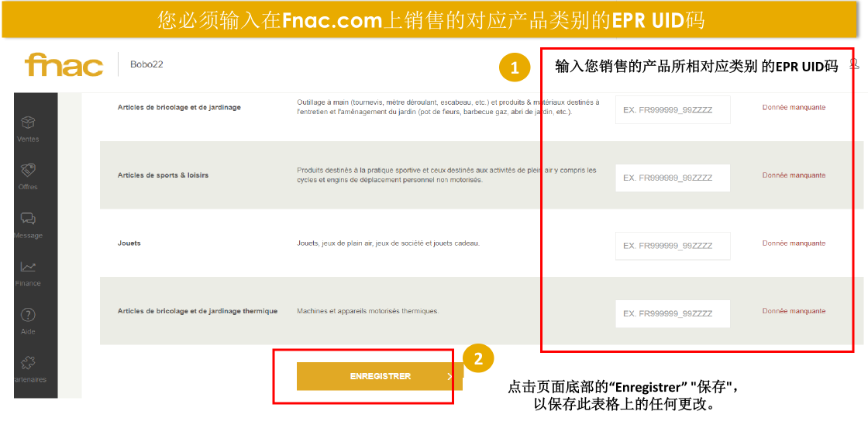The width and height of the screenshot is (868, 425).
Task: Open the Aide question mark icon
Action: coord(28,315)
